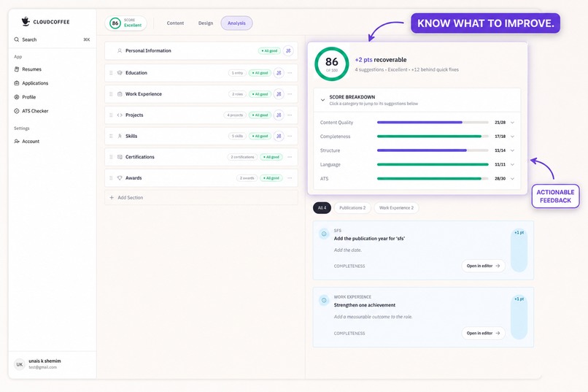Open the more options menu for Certifications
The width and height of the screenshot is (588, 392).
[x=290, y=157]
